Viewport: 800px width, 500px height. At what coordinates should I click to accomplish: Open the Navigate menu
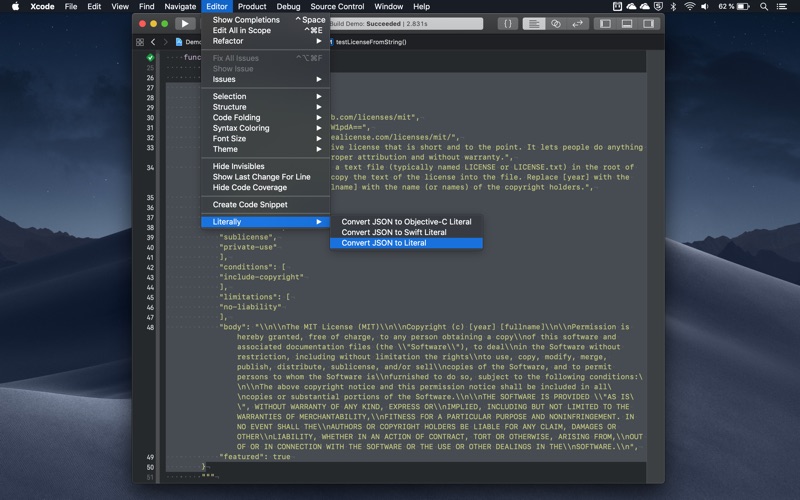pyautogui.click(x=180, y=6)
